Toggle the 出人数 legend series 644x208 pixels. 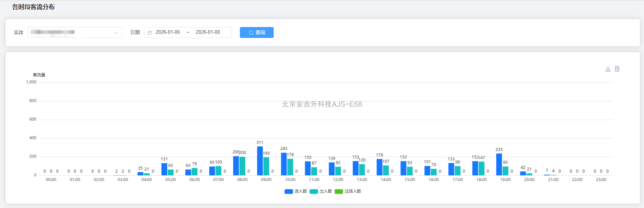[326, 191]
